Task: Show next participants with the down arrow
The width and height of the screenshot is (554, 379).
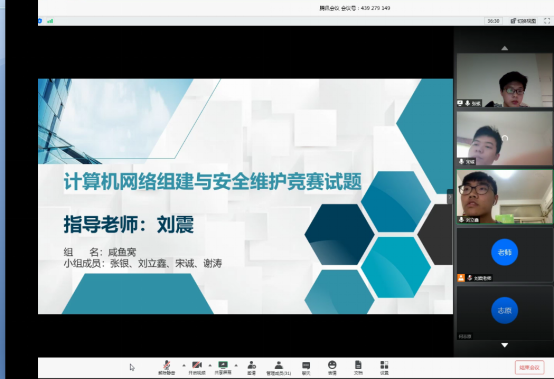Action: click(505, 345)
